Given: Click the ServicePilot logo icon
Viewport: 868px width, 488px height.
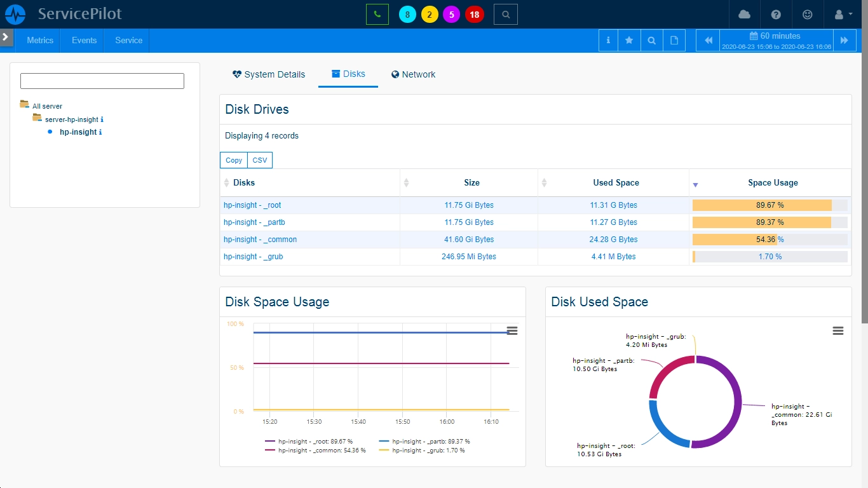Looking at the screenshot, I should click(15, 14).
